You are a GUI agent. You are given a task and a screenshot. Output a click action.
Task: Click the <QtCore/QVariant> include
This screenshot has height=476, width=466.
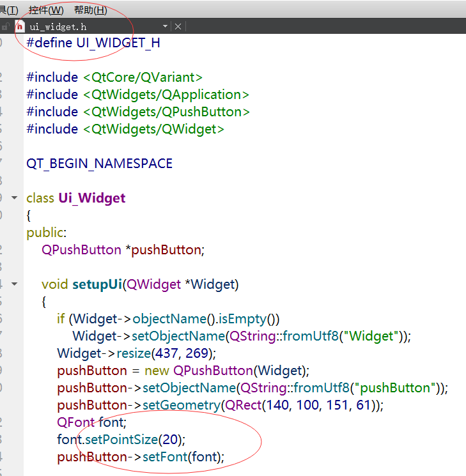143,77
